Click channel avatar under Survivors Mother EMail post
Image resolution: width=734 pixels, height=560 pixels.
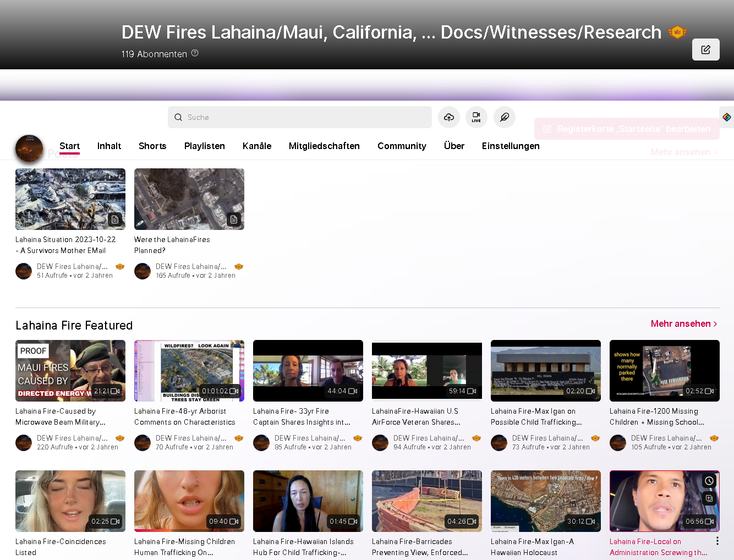(24, 271)
